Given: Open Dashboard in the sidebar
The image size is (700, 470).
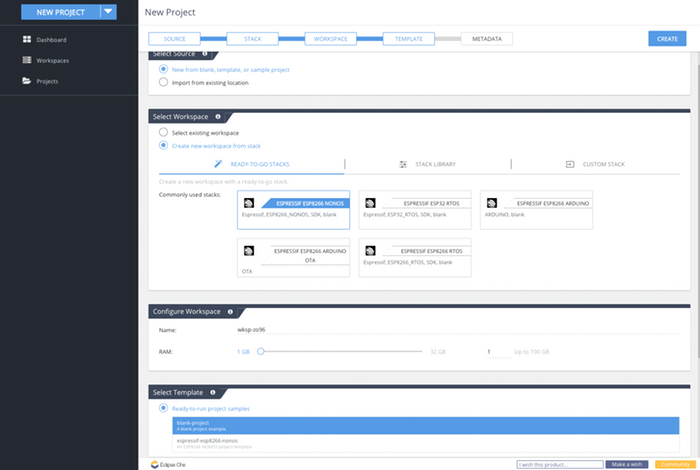Looking at the screenshot, I should click(51, 40).
